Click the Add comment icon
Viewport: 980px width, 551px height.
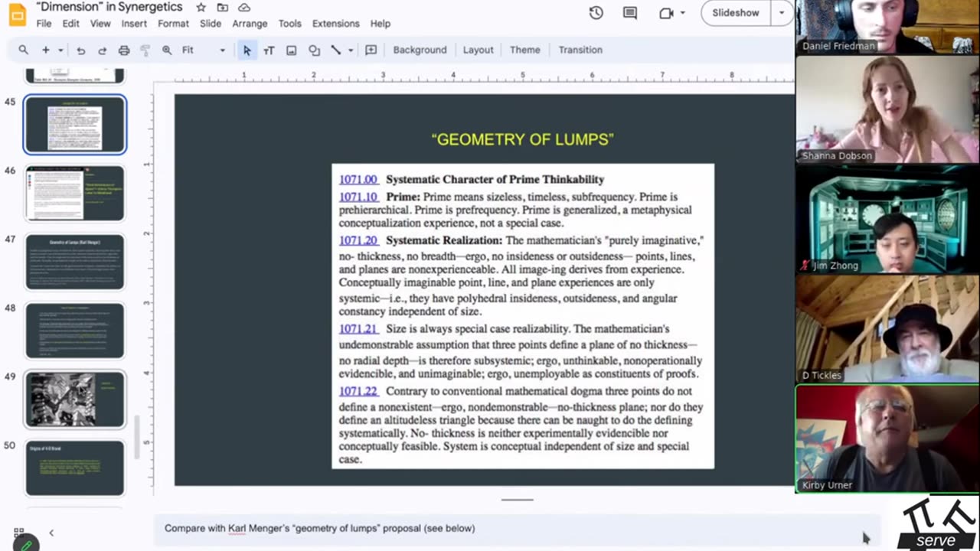coord(371,50)
